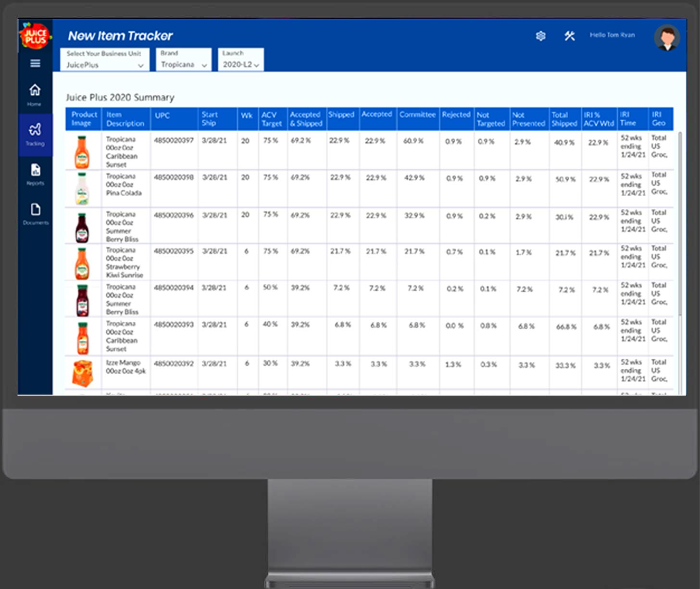The image size is (700, 589).
Task: Select UPC 4850020395 cell
Action: click(x=174, y=251)
